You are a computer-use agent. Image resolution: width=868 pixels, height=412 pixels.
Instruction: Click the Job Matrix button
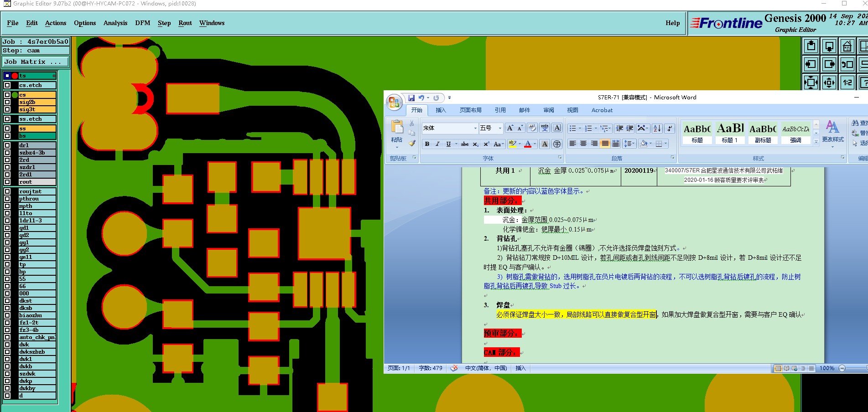pyautogui.click(x=36, y=62)
